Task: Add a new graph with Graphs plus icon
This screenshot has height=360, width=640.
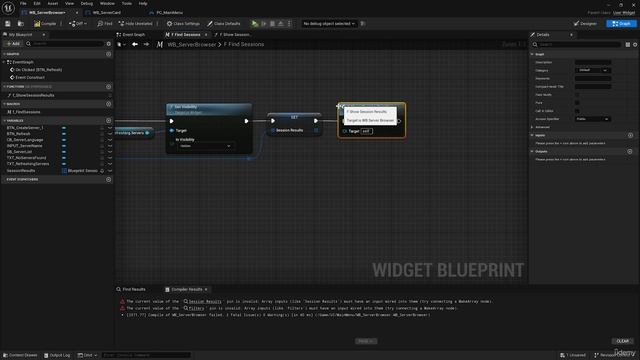Action: click(109, 54)
